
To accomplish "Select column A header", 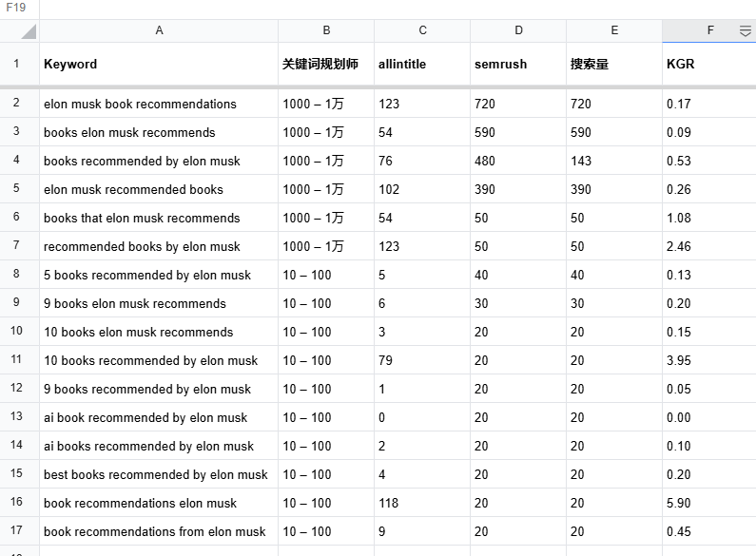I will [x=159, y=30].
